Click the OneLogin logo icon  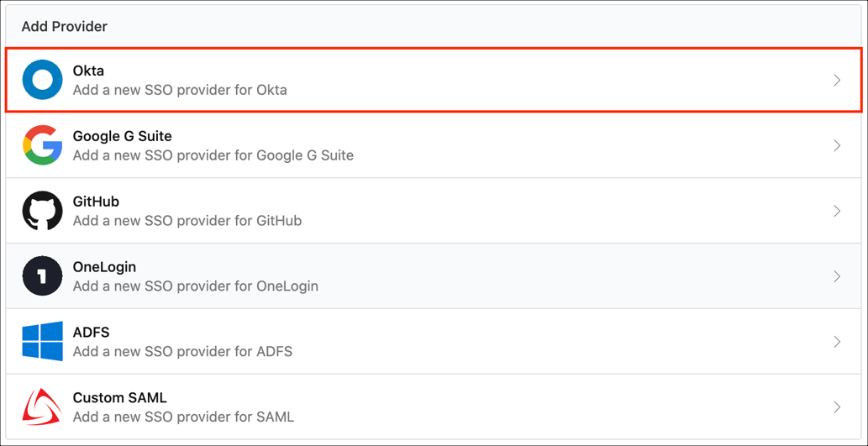pos(43,276)
